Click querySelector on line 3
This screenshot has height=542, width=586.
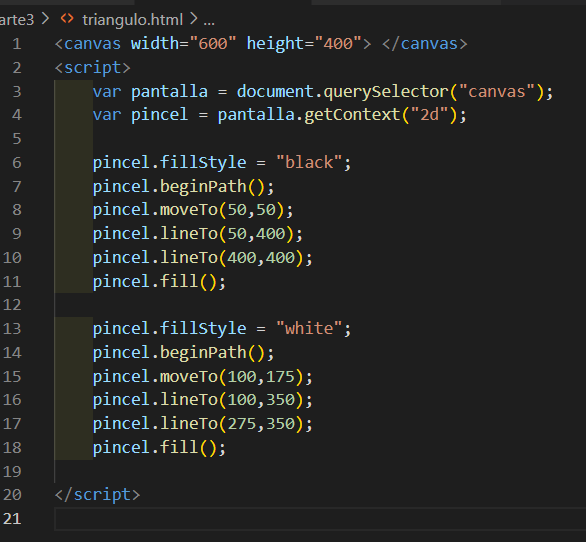pos(386,92)
